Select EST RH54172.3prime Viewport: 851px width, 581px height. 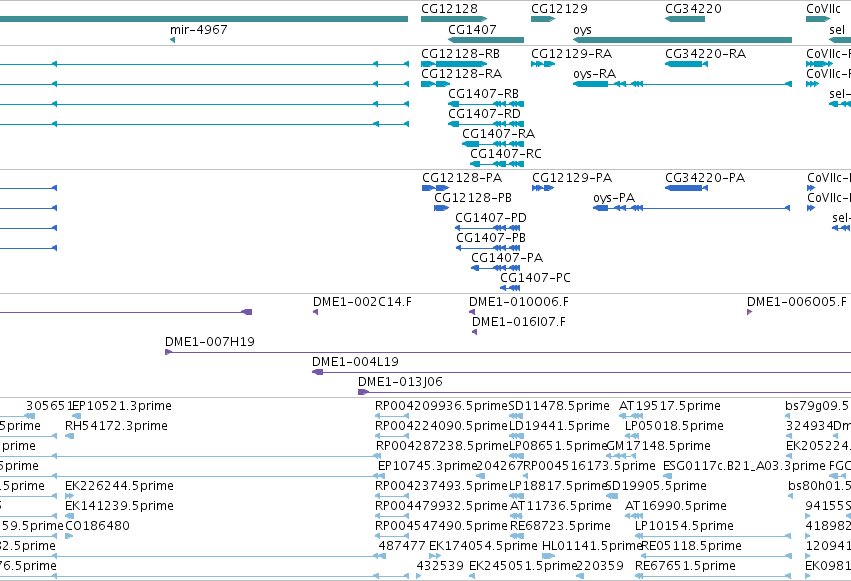click(x=116, y=426)
